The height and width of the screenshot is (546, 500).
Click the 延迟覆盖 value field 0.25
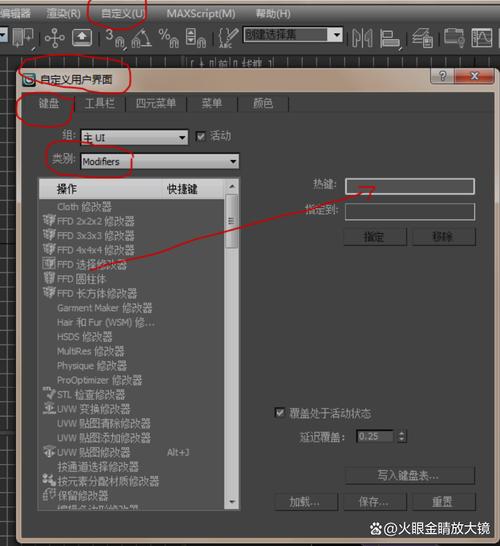(x=375, y=436)
